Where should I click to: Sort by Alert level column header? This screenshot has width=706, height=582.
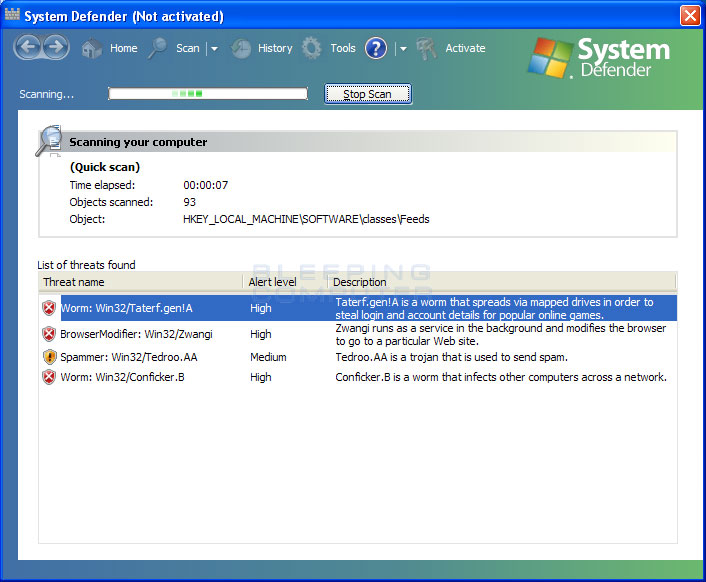pos(285,282)
